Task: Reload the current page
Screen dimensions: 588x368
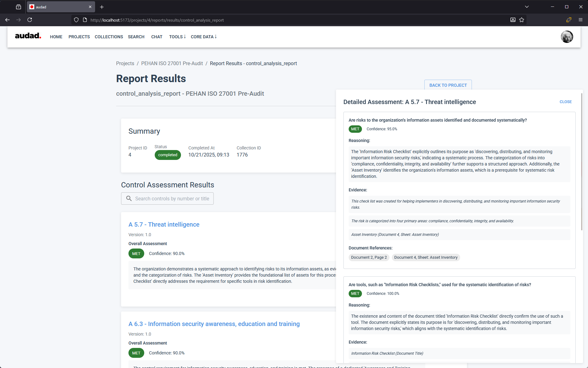Action: click(x=30, y=20)
